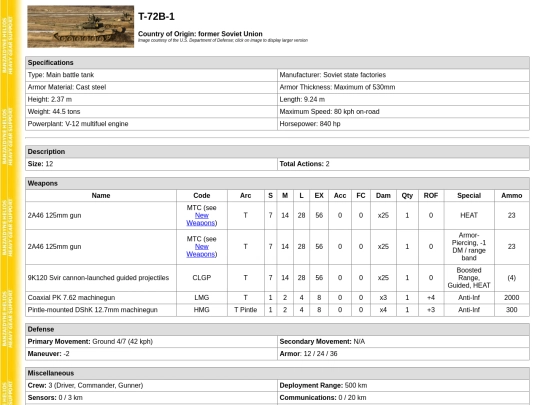Select 'Height: 2.37 m' cell
The height and width of the screenshot is (405, 540).
[x=151, y=100]
